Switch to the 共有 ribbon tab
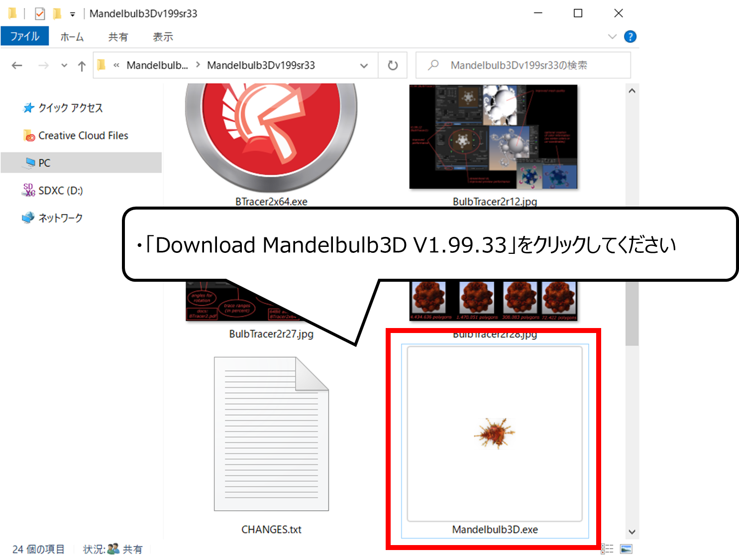 click(x=118, y=37)
